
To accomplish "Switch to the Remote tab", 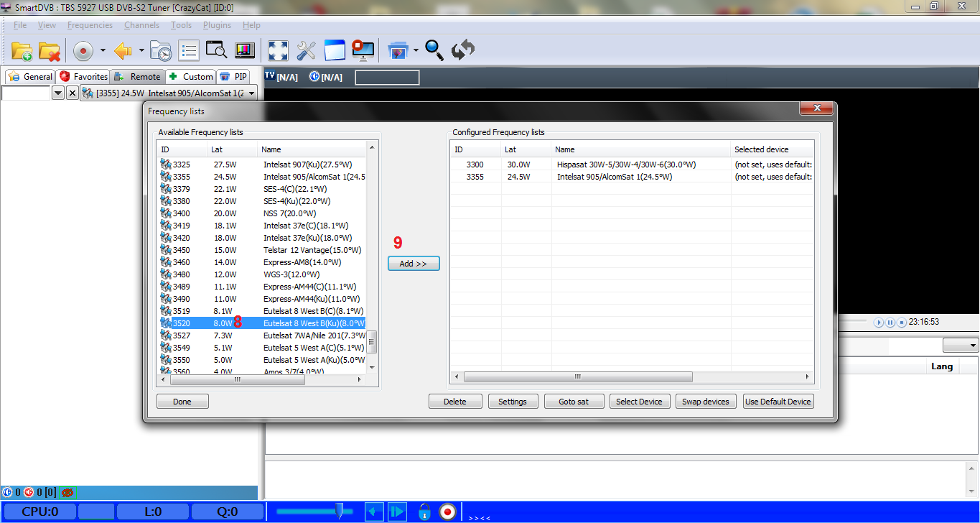I will click(x=138, y=76).
